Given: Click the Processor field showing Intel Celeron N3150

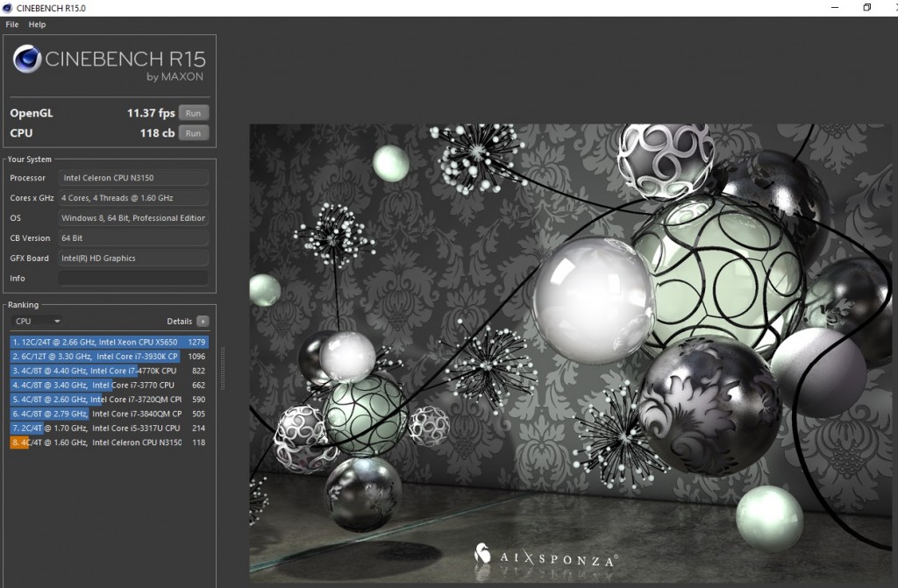Looking at the screenshot, I should click(132, 177).
